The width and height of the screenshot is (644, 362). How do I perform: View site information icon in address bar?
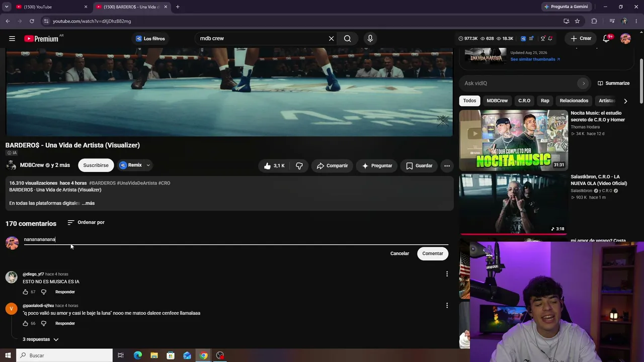click(46, 21)
